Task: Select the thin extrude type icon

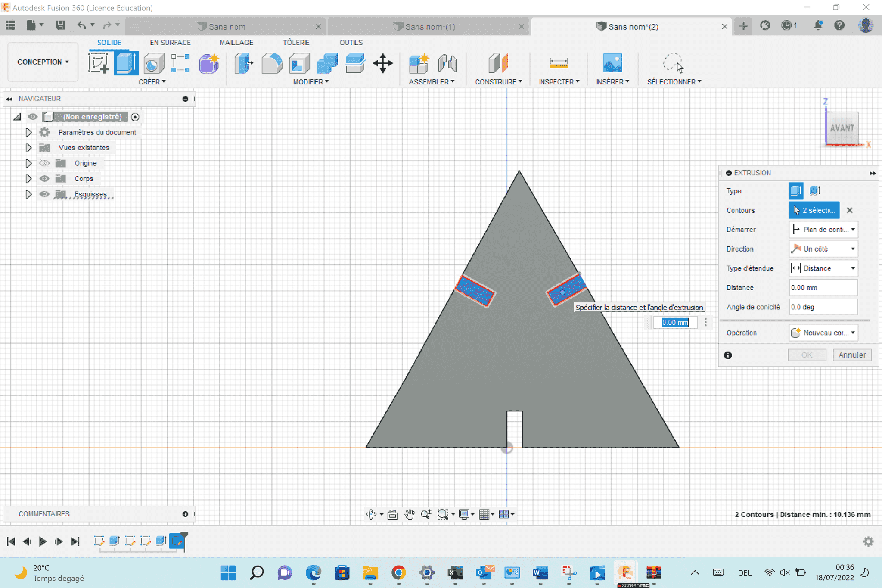Action: pos(814,190)
